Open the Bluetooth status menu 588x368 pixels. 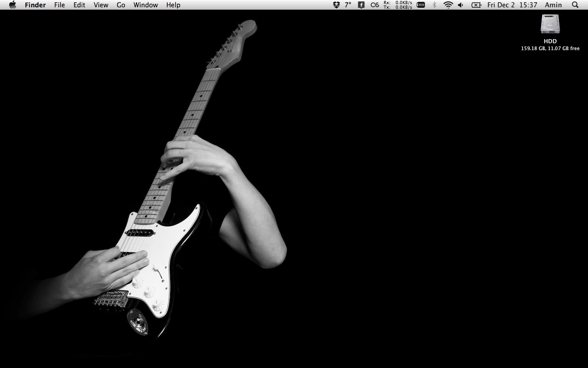click(434, 5)
